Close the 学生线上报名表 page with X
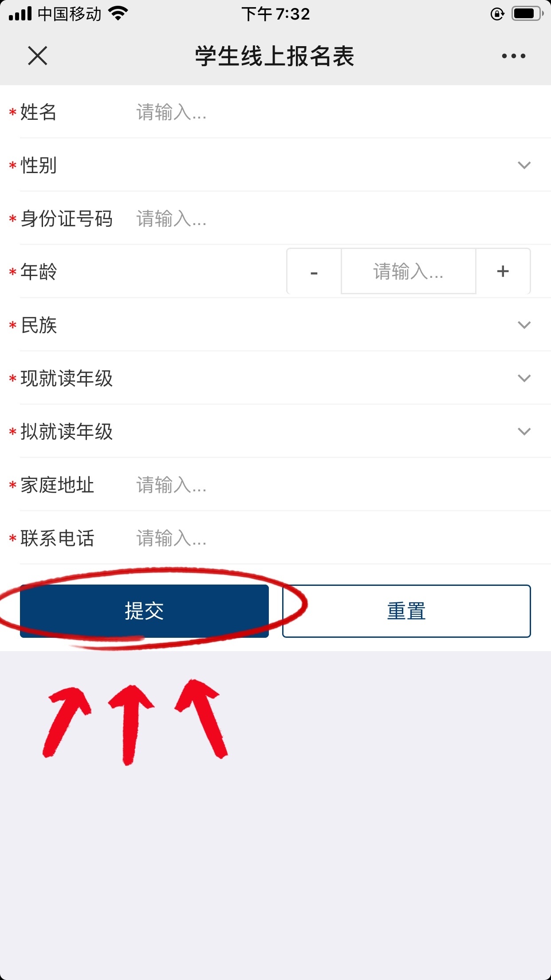This screenshot has height=980, width=551. pos(38,56)
